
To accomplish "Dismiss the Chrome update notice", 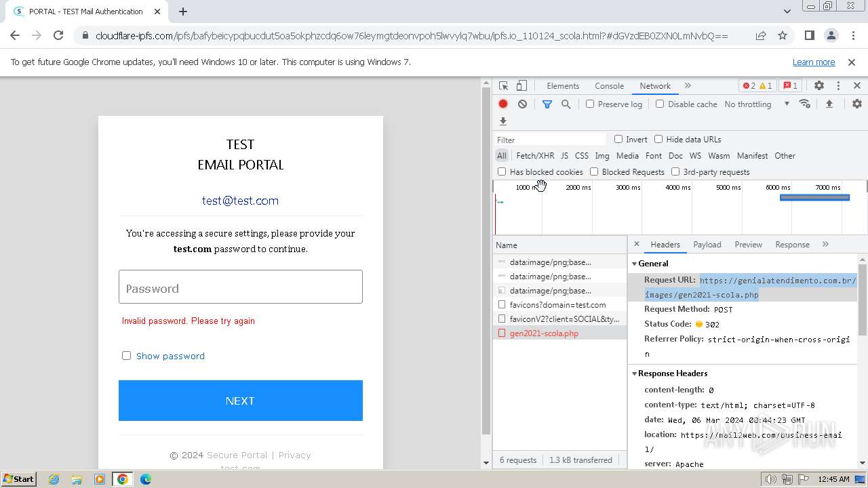I will [x=852, y=62].
